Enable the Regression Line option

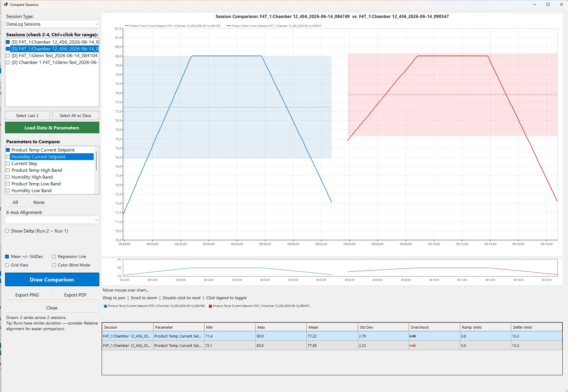pos(54,257)
